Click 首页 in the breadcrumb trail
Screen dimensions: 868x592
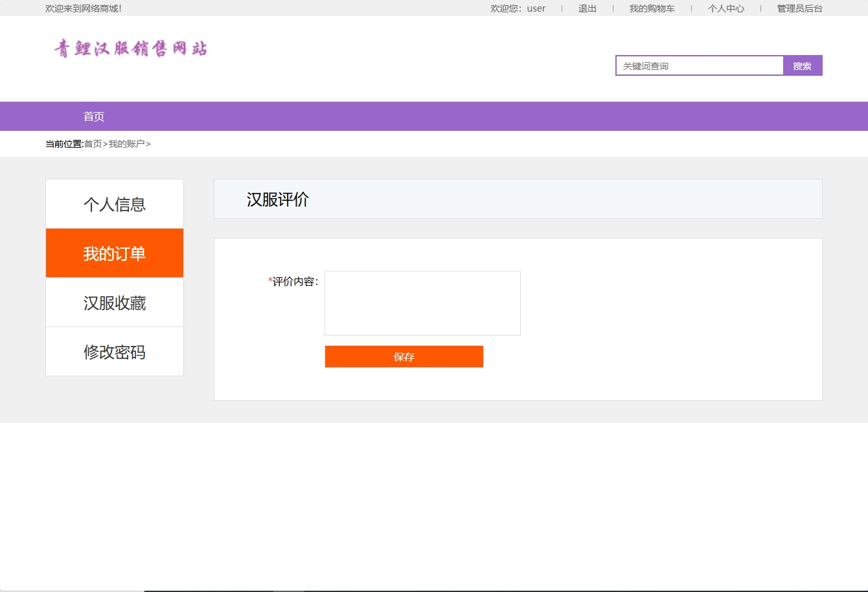coord(93,144)
